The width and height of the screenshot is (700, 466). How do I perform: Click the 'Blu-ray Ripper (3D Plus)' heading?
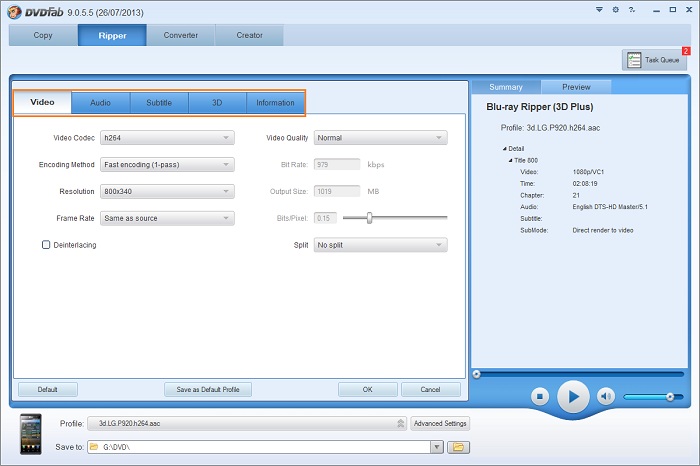(x=539, y=107)
